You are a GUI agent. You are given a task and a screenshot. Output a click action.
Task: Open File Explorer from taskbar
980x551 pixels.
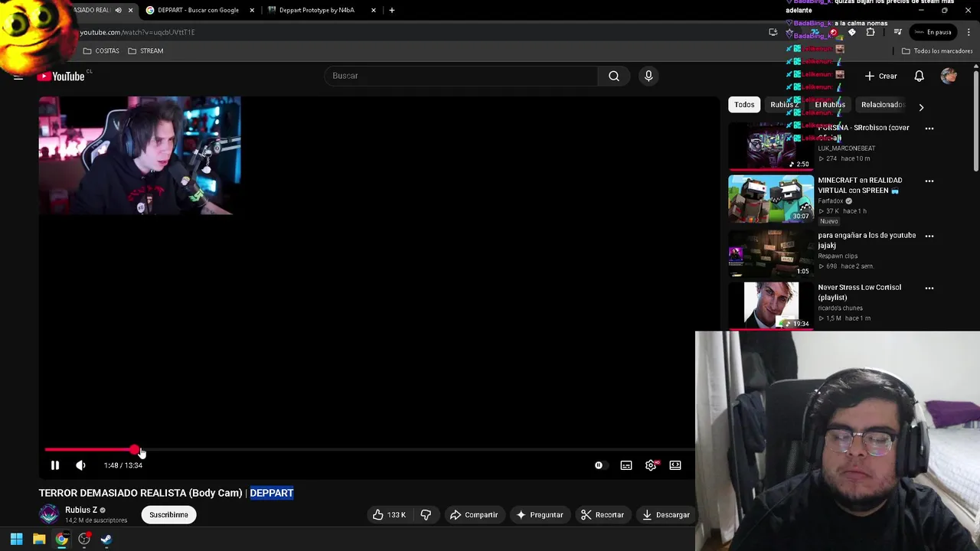pyautogui.click(x=39, y=539)
